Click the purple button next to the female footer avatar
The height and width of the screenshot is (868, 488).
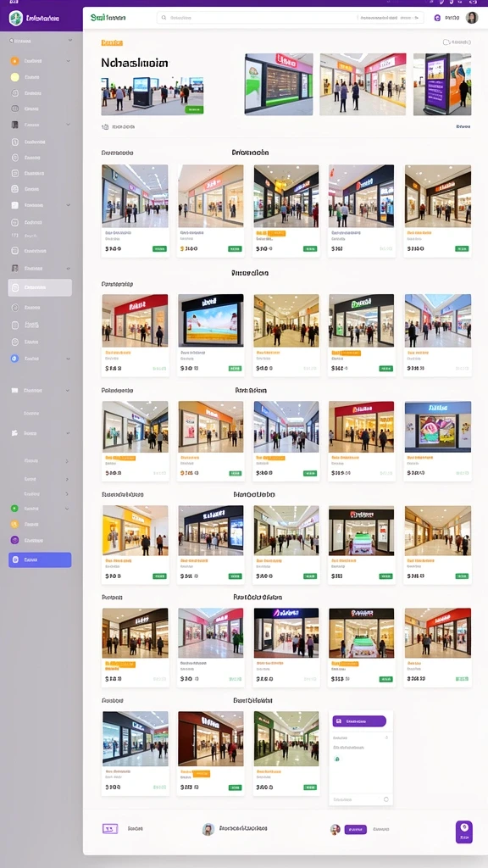tap(355, 829)
